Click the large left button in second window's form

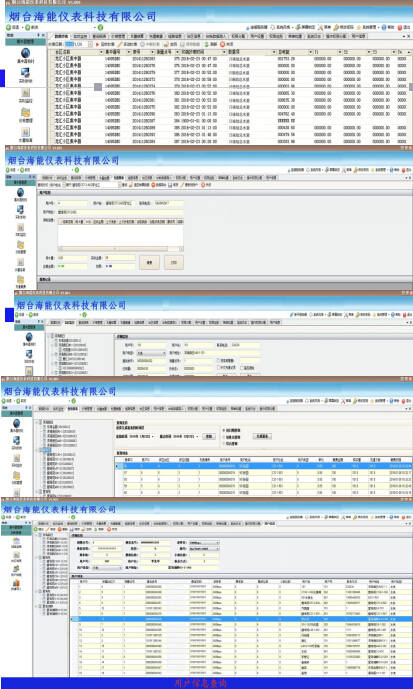coord(149,262)
